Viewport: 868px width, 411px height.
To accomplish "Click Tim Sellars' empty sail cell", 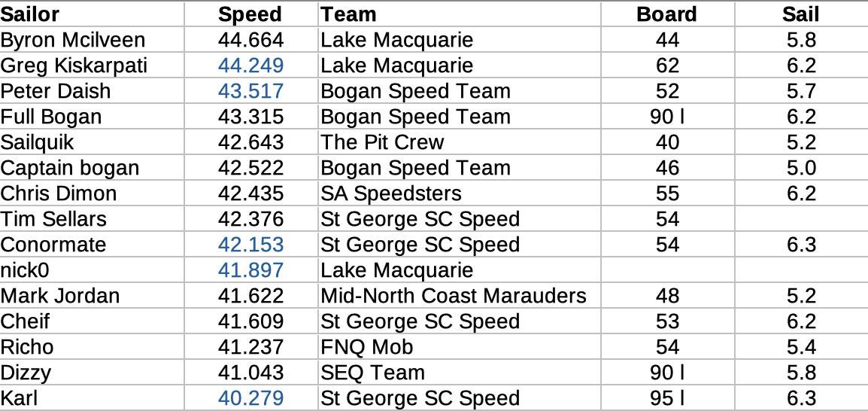I will coord(801,219).
